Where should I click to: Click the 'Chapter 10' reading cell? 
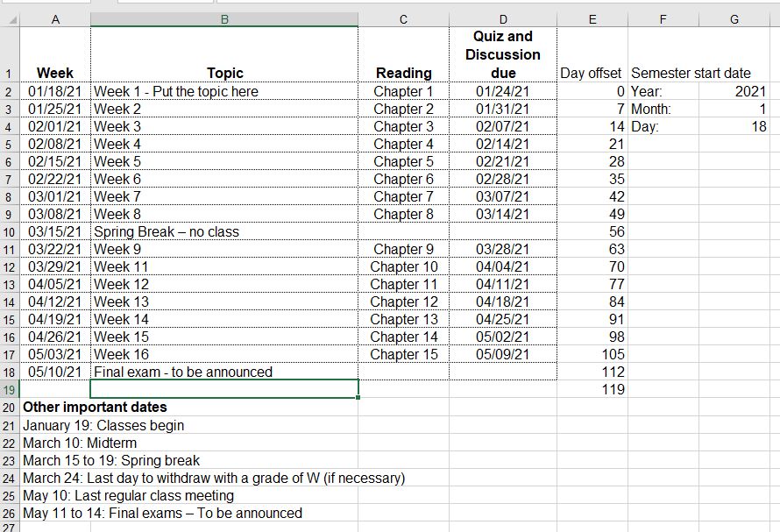(403, 267)
